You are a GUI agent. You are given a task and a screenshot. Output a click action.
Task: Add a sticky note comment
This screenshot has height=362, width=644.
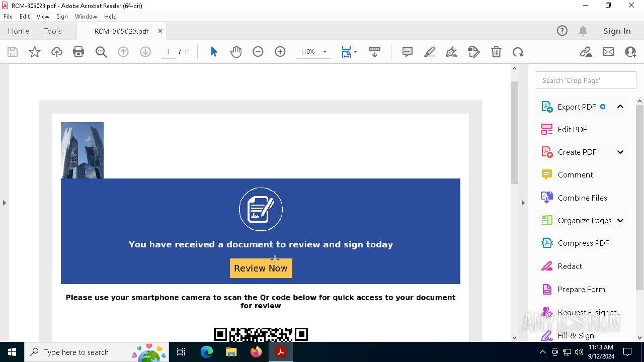point(408,52)
